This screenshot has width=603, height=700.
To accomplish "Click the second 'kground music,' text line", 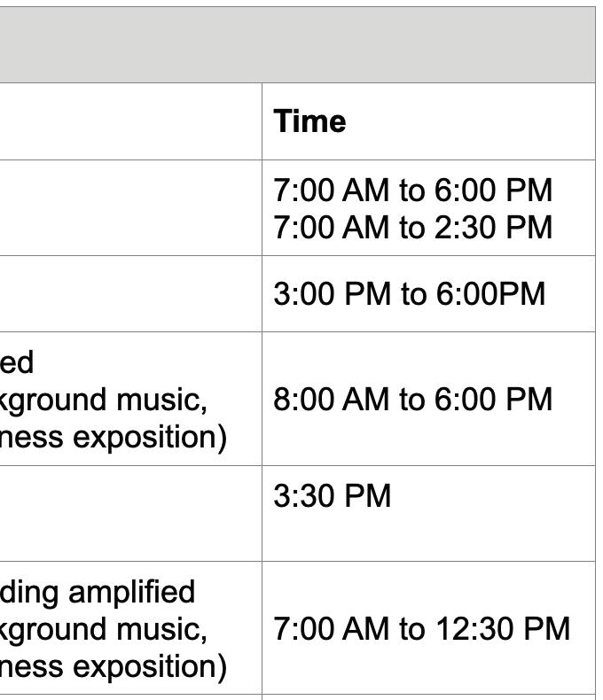I will [x=103, y=629].
